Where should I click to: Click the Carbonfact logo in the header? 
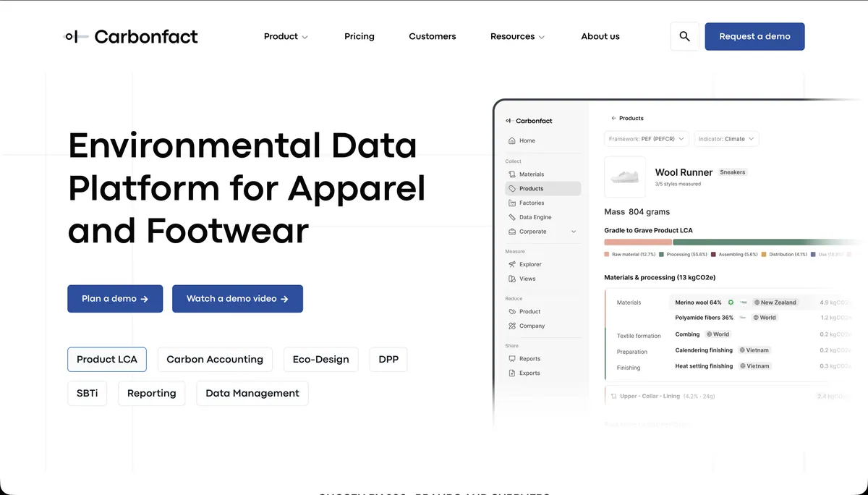point(131,36)
